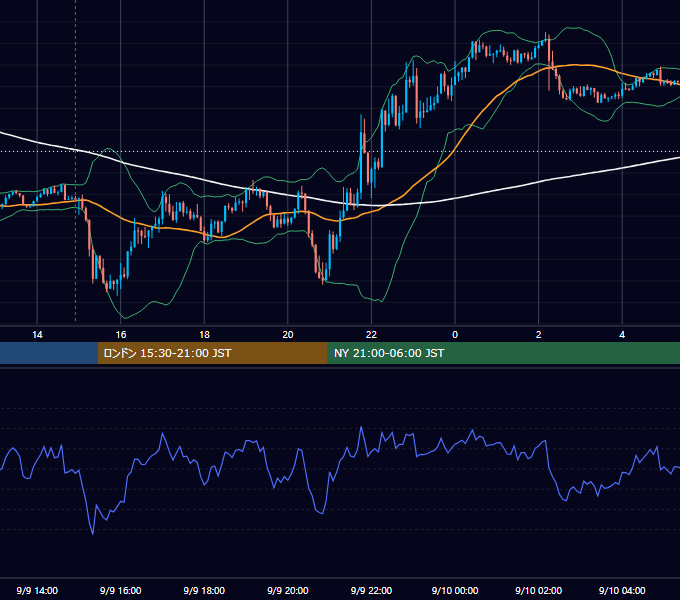
Task: Click the '20' hour label on the price chart axis
Action: point(288,335)
